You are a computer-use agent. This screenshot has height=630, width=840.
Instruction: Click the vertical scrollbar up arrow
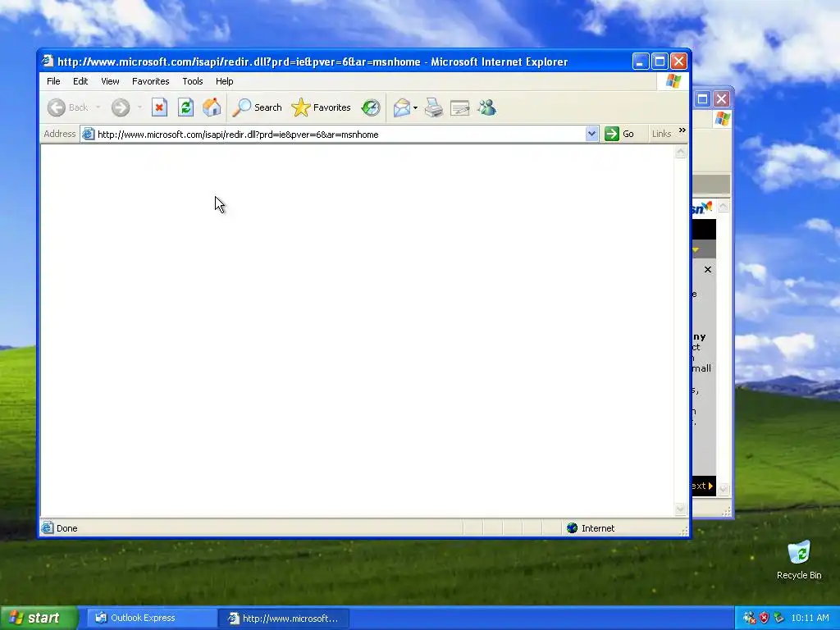pyautogui.click(x=680, y=152)
